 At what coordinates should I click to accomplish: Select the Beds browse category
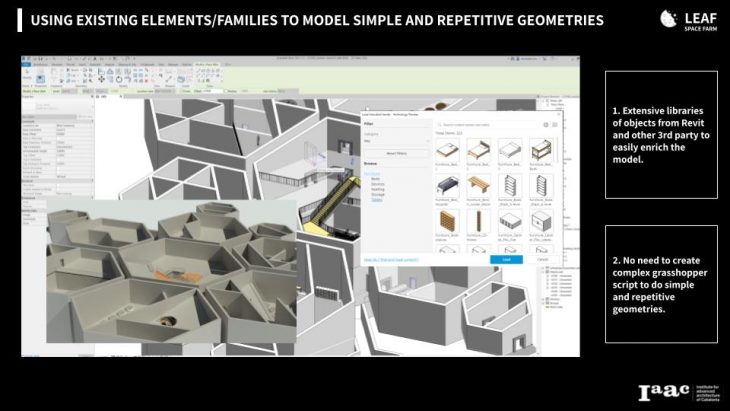click(x=376, y=179)
